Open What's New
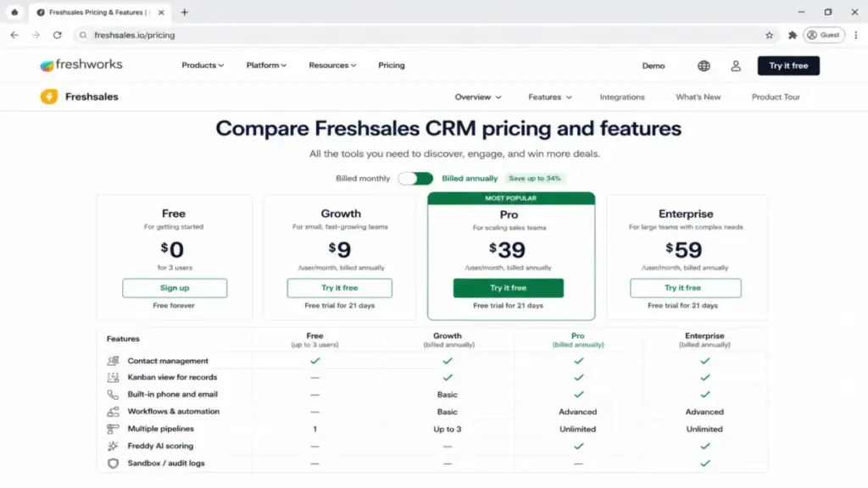Image resolution: width=868 pixels, height=488 pixels. tap(698, 97)
